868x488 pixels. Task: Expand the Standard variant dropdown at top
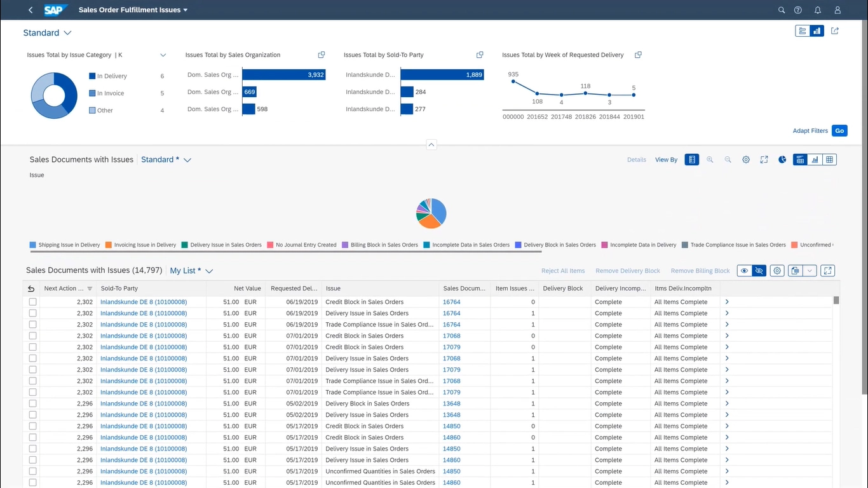point(67,33)
